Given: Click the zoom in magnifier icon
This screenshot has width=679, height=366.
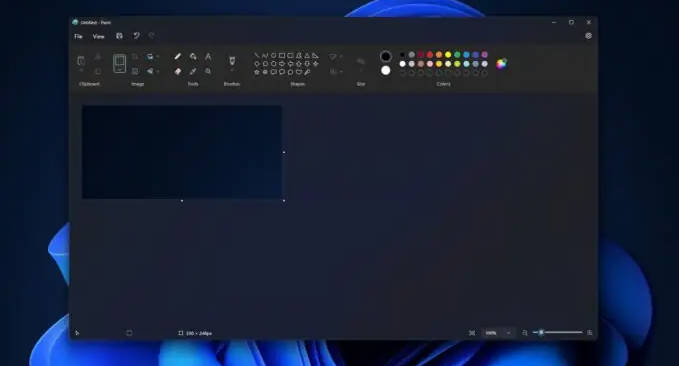Looking at the screenshot, I should coord(589,333).
